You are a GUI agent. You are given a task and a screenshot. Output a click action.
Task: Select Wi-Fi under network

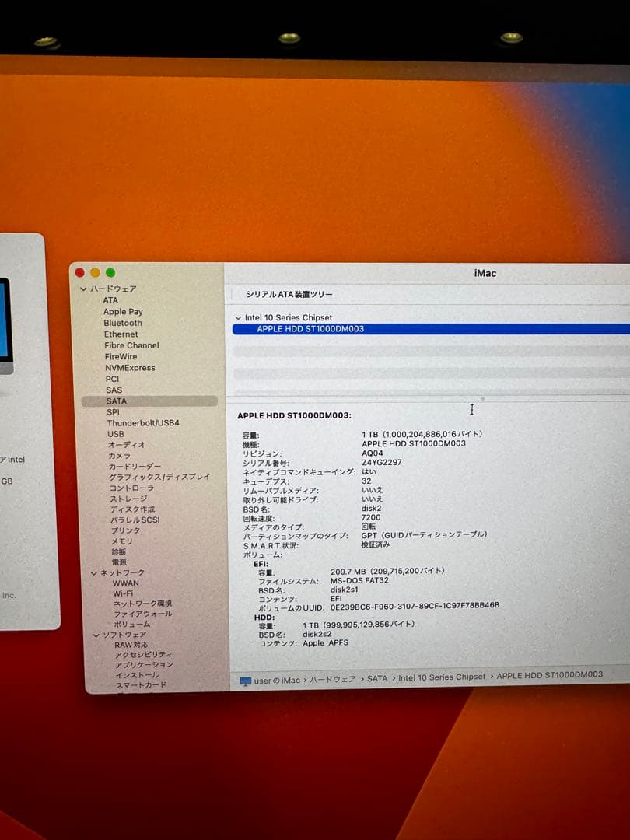pyautogui.click(x=123, y=593)
